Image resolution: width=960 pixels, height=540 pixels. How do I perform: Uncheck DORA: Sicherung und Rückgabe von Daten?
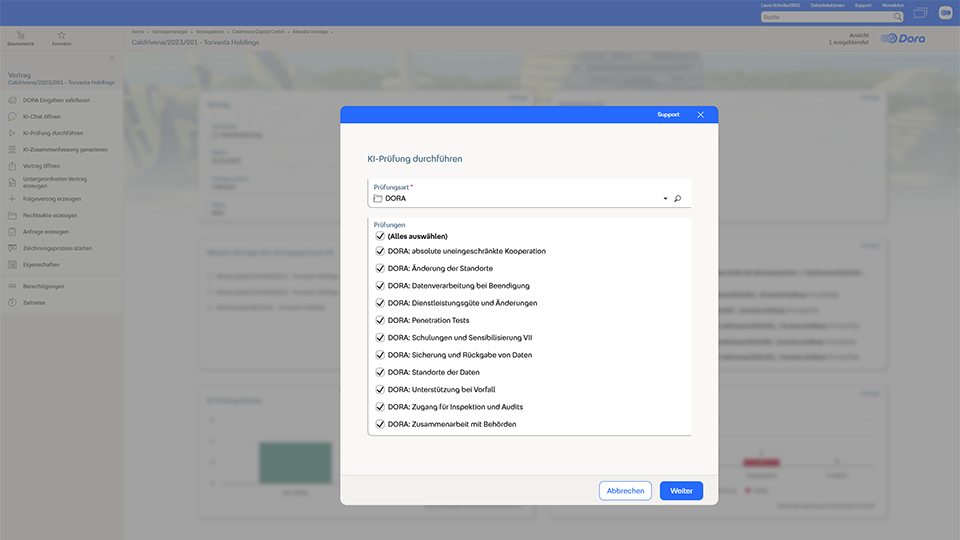380,355
